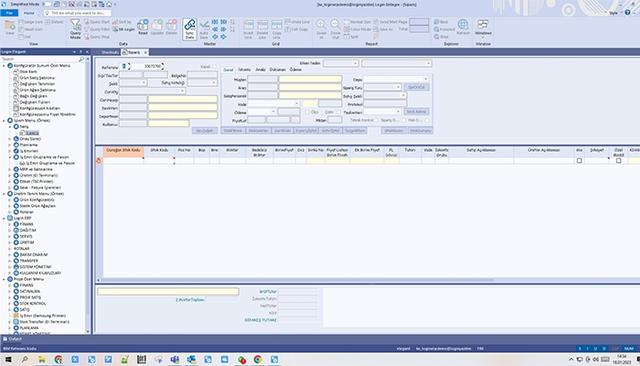Switch to the Home ribbon tab

tap(29, 13)
